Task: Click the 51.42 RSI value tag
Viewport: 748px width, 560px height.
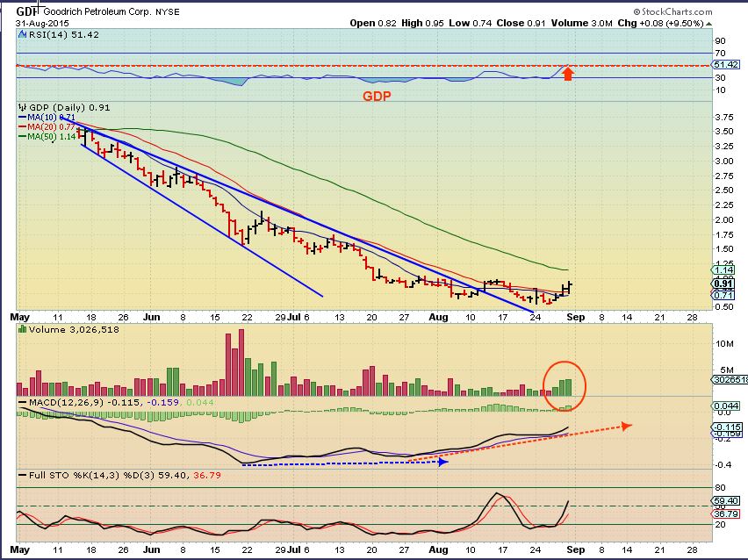Action: click(x=723, y=65)
